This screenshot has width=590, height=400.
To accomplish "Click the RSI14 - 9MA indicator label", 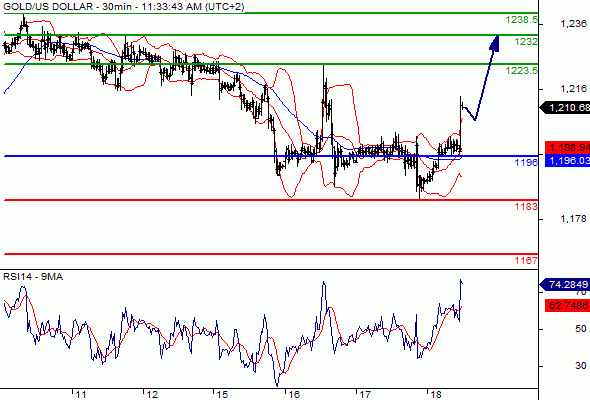I will coord(33,277).
